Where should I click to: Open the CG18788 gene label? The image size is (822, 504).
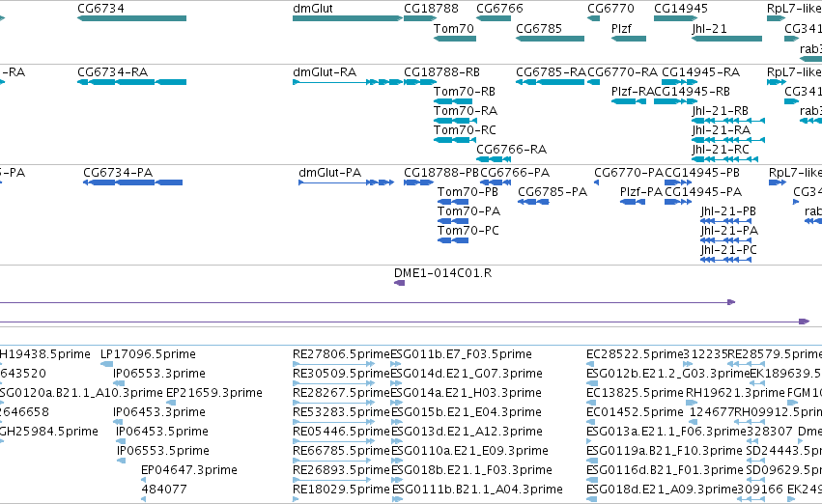tap(431, 9)
